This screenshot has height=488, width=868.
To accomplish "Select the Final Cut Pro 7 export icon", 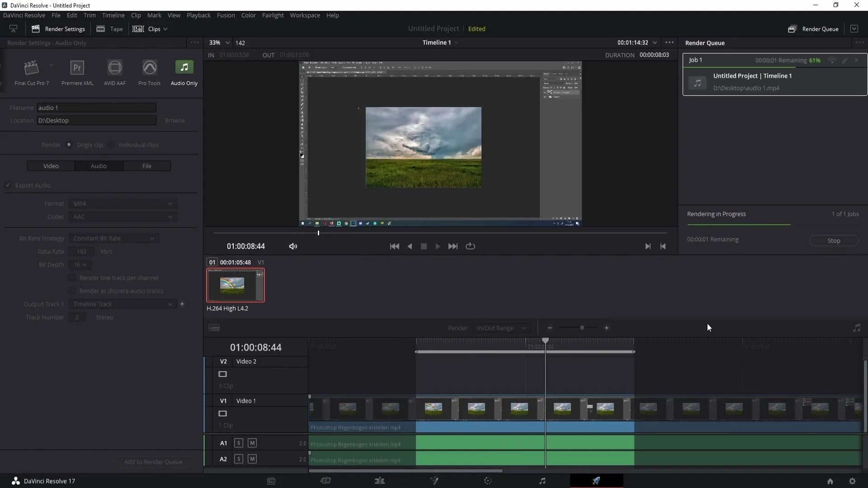I will pos(31,67).
